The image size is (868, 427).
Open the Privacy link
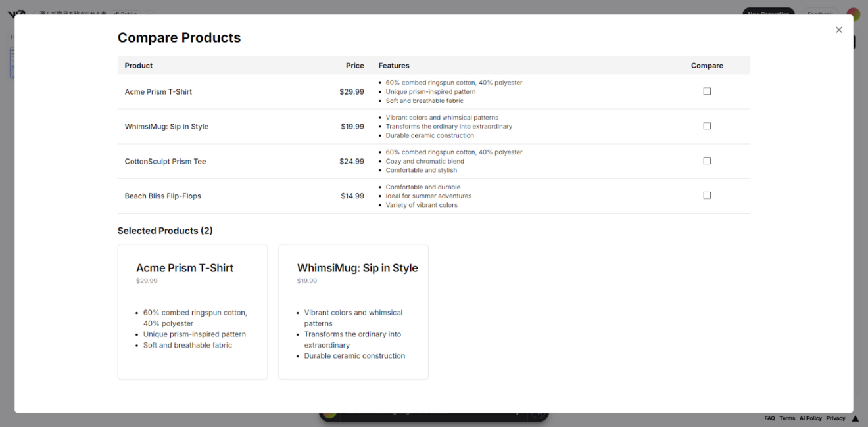pyautogui.click(x=836, y=418)
